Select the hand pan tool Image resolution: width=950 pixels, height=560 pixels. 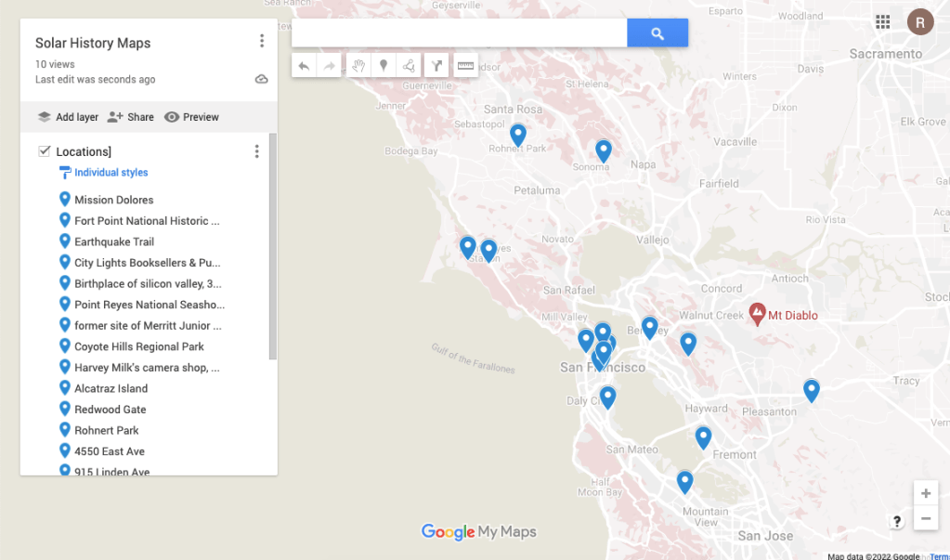[x=358, y=66]
